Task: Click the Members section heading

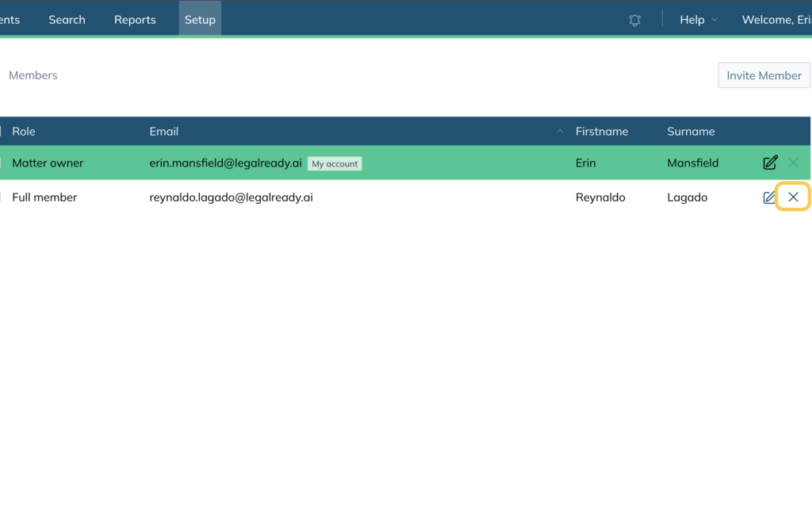Action: coord(33,75)
